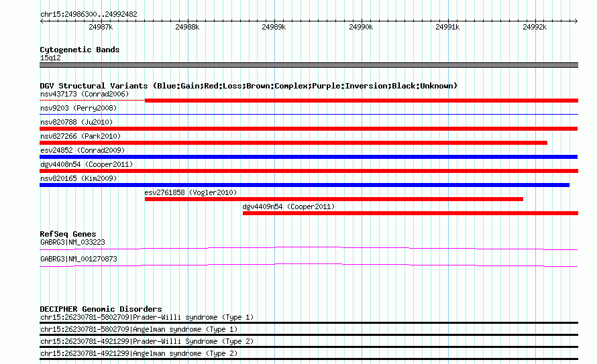The image size is (597, 364).
Task: Click the right scroll arrow on ruler
Action: click(576, 21)
